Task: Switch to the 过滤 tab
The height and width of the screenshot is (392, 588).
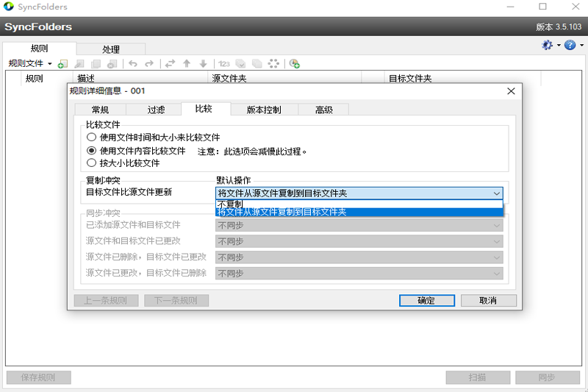Action: point(156,110)
